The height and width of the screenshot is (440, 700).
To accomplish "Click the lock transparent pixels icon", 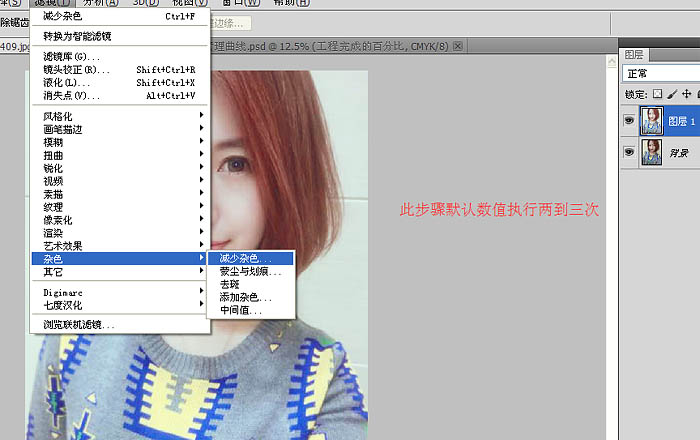I will click(x=657, y=94).
